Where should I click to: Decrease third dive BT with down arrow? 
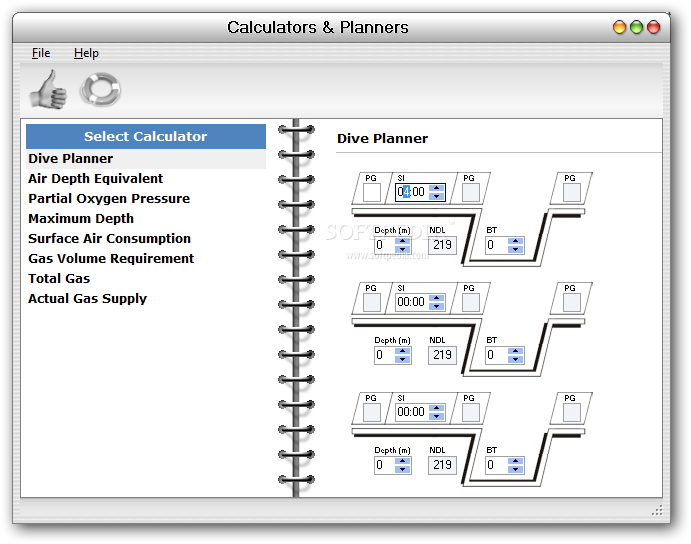coord(515,469)
